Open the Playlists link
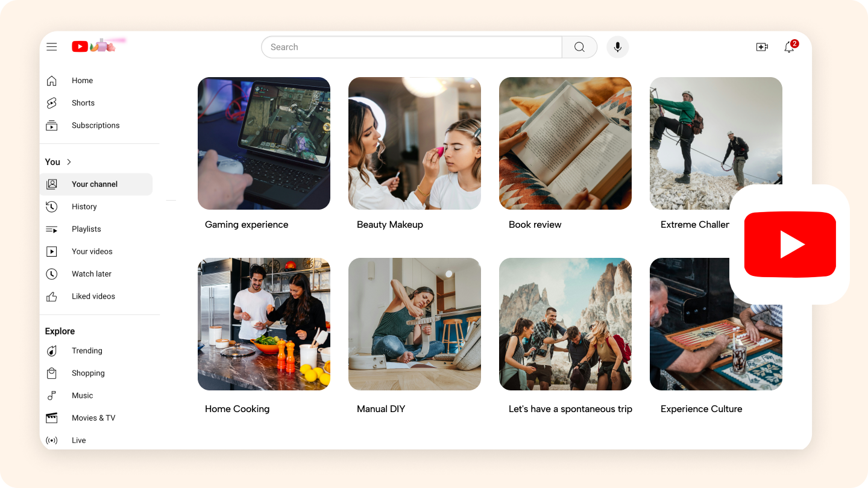 [x=86, y=229]
